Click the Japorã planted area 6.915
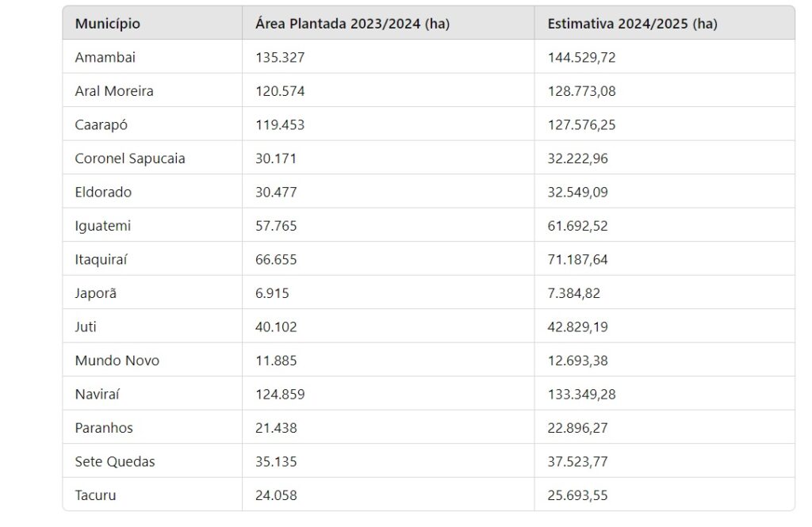This screenshot has width=812, height=527. [x=272, y=293]
